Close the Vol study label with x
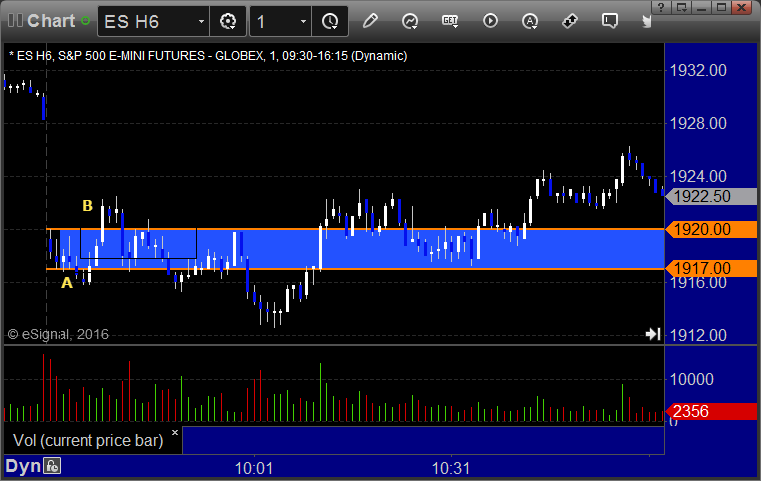The height and width of the screenshot is (481, 761). (175, 432)
